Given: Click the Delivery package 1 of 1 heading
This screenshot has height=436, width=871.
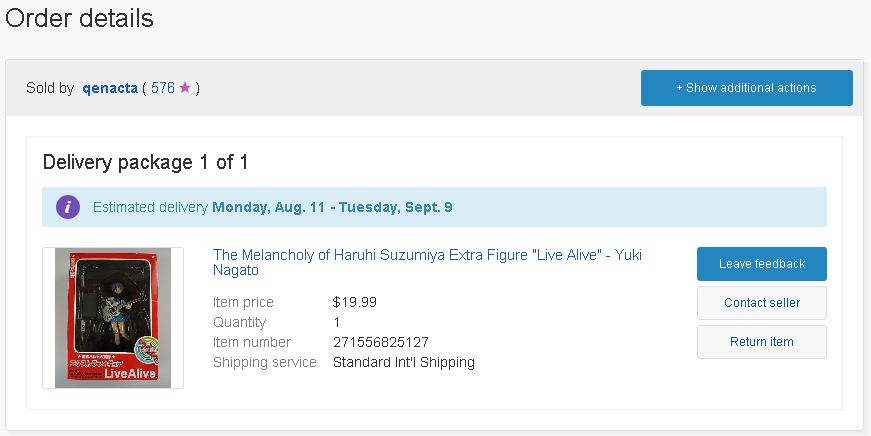Looking at the screenshot, I should click(145, 162).
